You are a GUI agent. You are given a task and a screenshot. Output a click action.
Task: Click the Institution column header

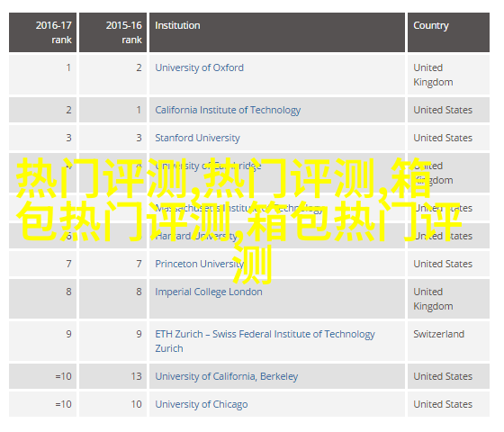(277, 32)
